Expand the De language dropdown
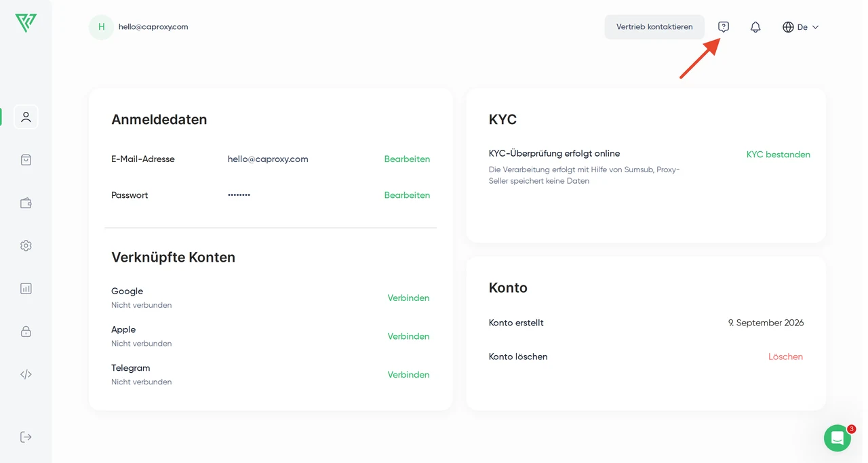This screenshot has width=868, height=463. click(x=808, y=27)
